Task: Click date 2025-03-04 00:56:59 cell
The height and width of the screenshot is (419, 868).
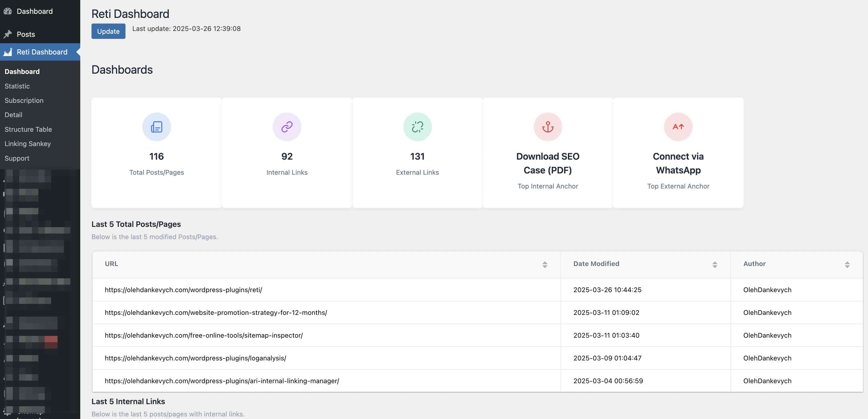Action: [x=608, y=381]
